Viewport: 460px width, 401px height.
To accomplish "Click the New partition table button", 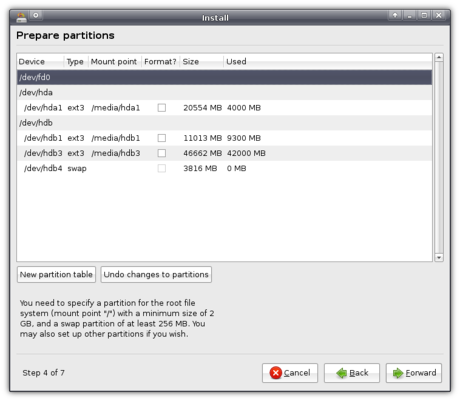I will 56,275.
